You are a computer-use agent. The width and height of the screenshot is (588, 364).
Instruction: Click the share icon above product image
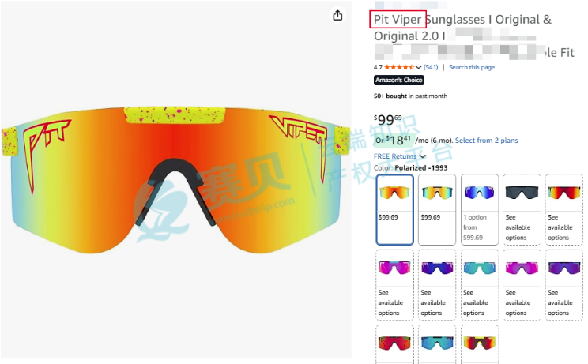pos(337,15)
